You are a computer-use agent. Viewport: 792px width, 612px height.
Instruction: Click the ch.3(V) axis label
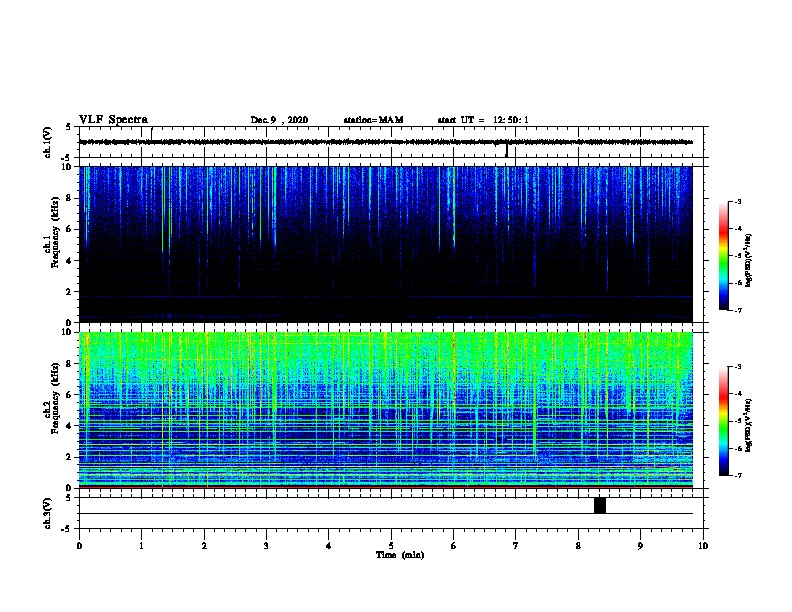click(x=47, y=513)
